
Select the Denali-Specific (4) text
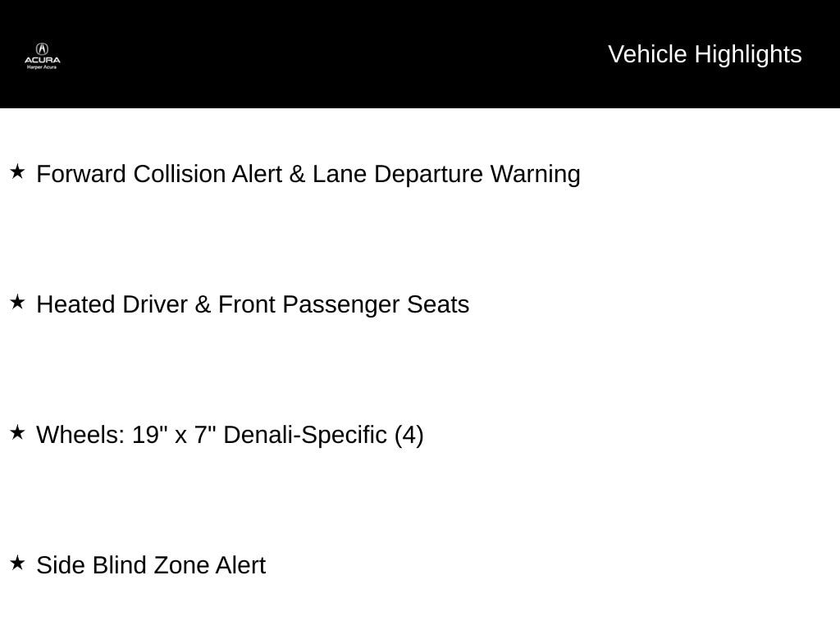(x=323, y=435)
